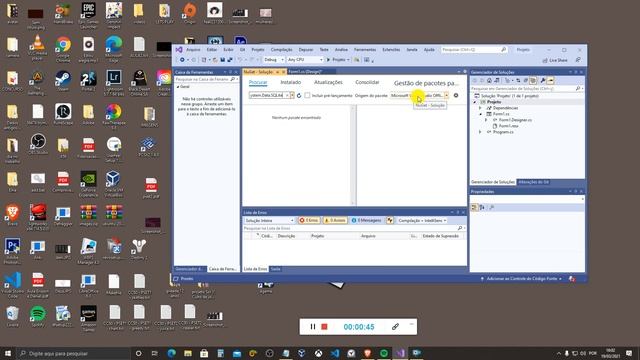640x360 pixels.
Task: Toggle the Erros filter in Error List
Action: (309, 220)
